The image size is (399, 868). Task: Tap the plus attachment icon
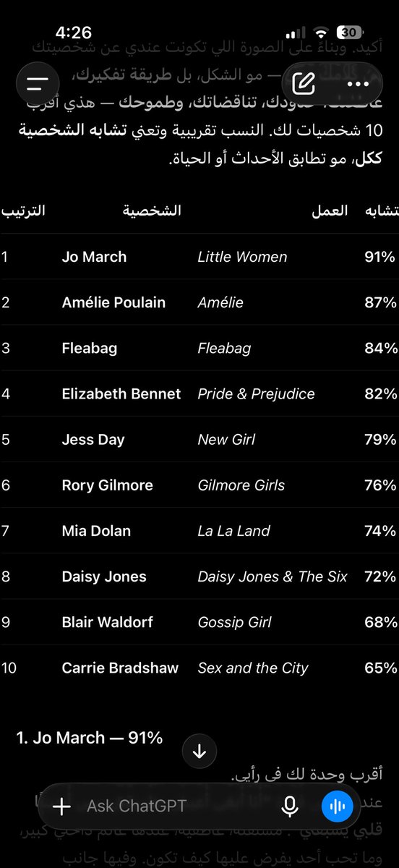coord(62,806)
